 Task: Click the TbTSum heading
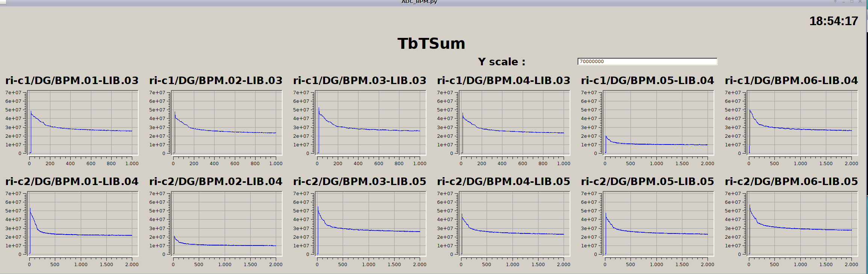(431, 44)
